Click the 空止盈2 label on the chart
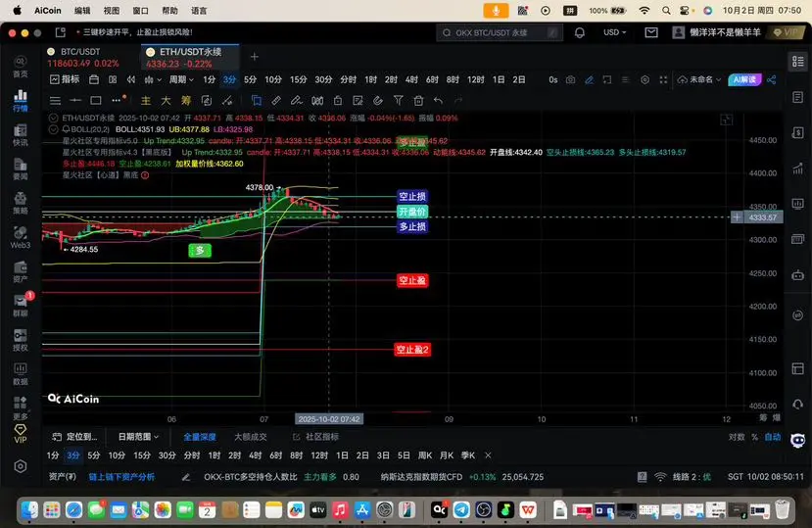The image size is (812, 528). click(412, 350)
